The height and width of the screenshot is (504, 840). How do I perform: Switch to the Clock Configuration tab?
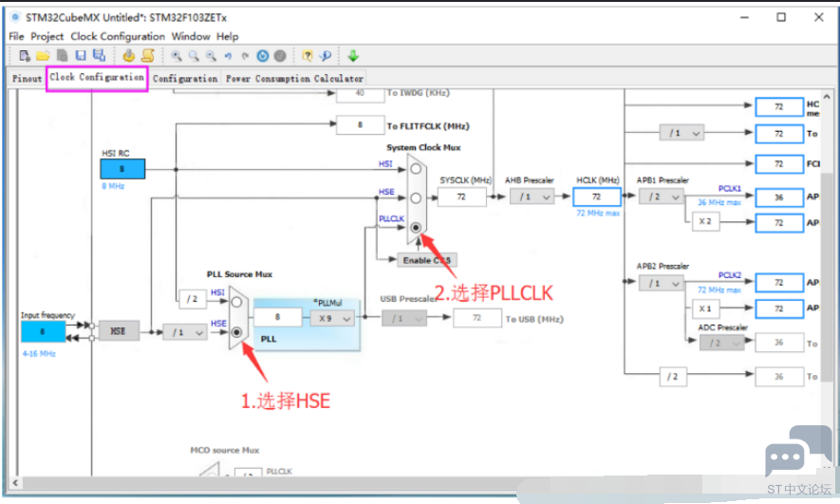click(97, 78)
